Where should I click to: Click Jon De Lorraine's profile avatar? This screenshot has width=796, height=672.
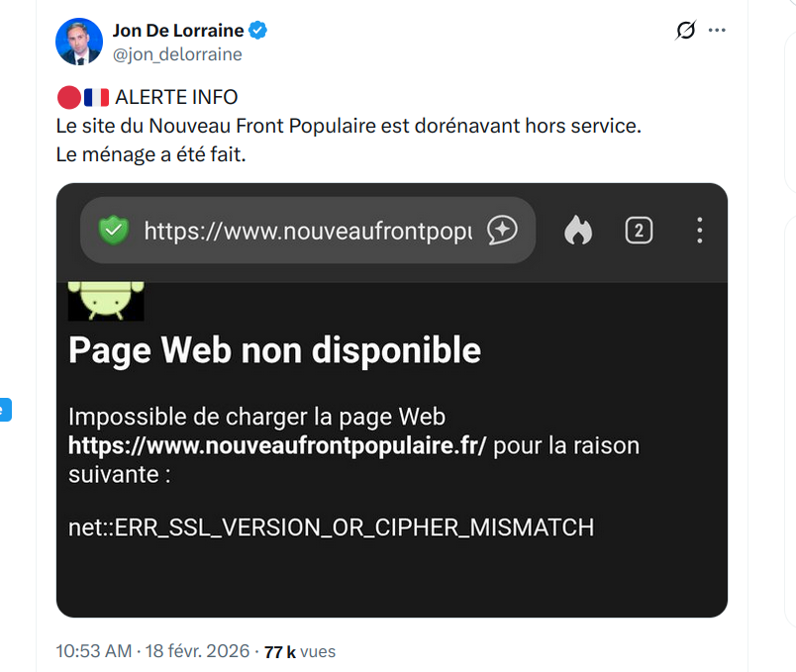tap(79, 42)
